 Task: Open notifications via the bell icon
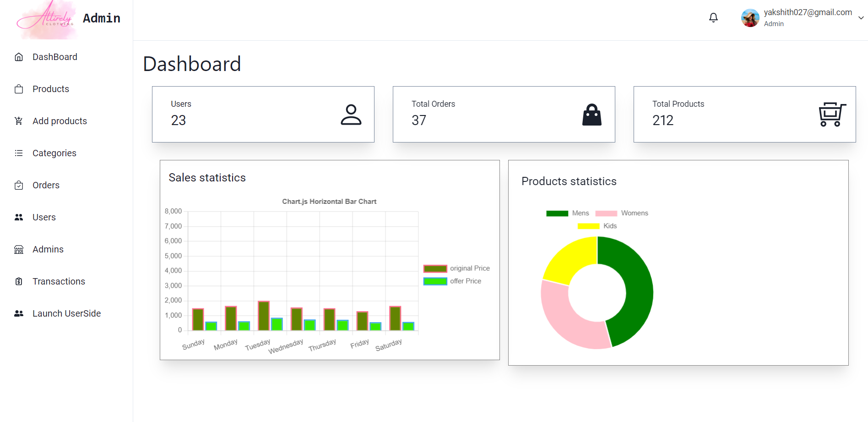(713, 18)
